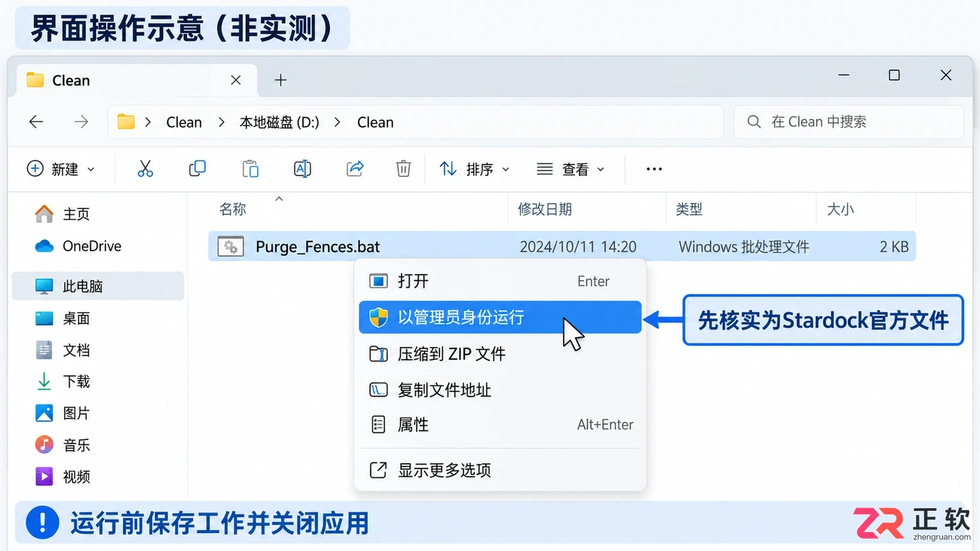Viewport: 980px width, 551px height.
Task: Add a new tab with plus icon
Action: 280,80
